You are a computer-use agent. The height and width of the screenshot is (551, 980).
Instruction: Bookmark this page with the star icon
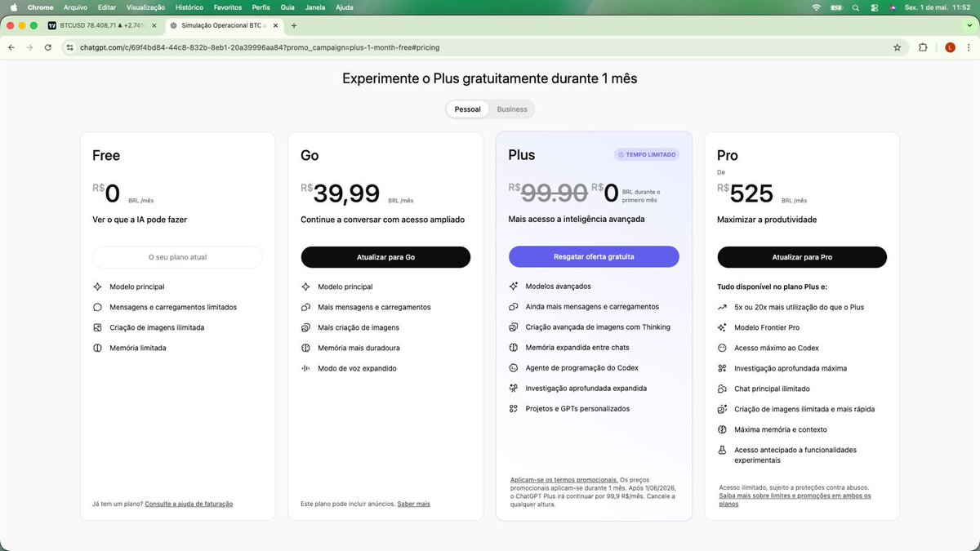tap(897, 47)
